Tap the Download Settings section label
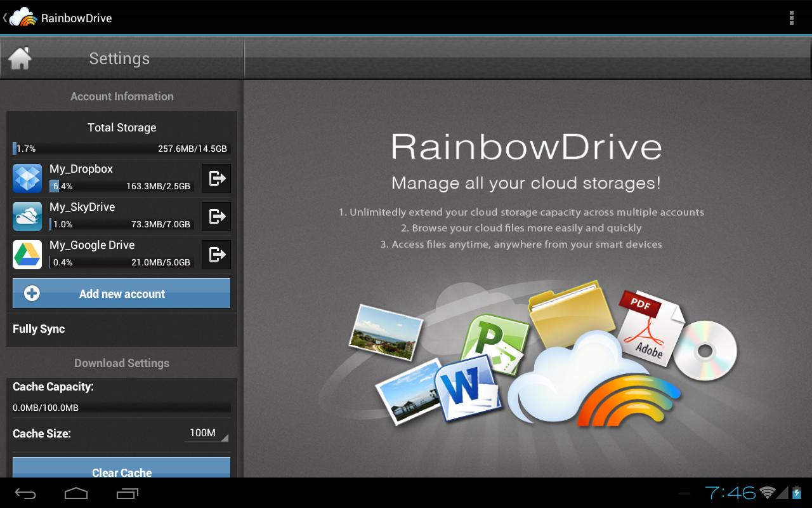This screenshot has width=812, height=508. pyautogui.click(x=122, y=363)
